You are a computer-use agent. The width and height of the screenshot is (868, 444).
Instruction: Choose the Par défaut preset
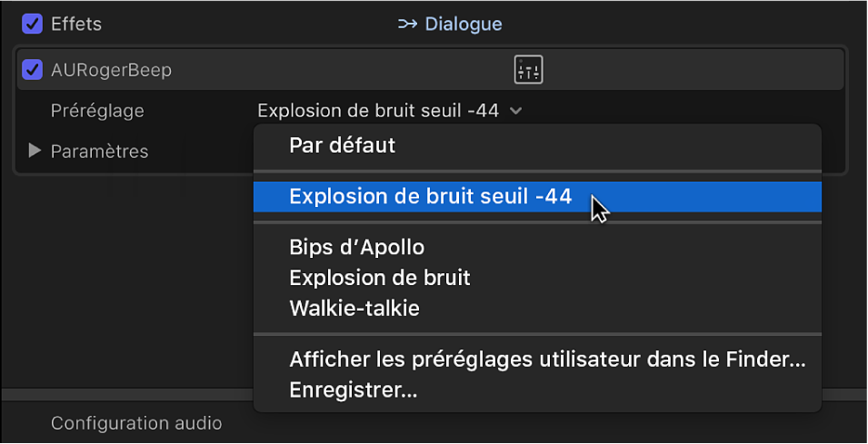pyautogui.click(x=343, y=145)
